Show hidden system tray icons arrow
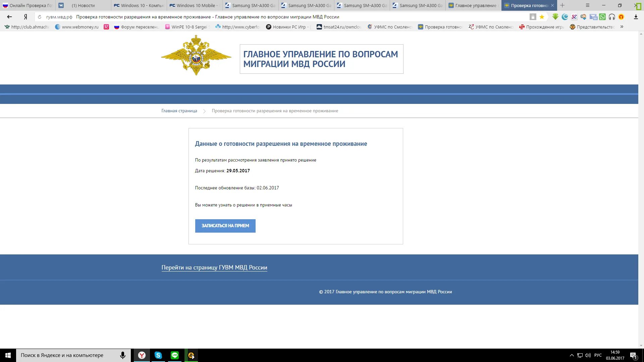The width and height of the screenshot is (644, 362). pos(572,355)
